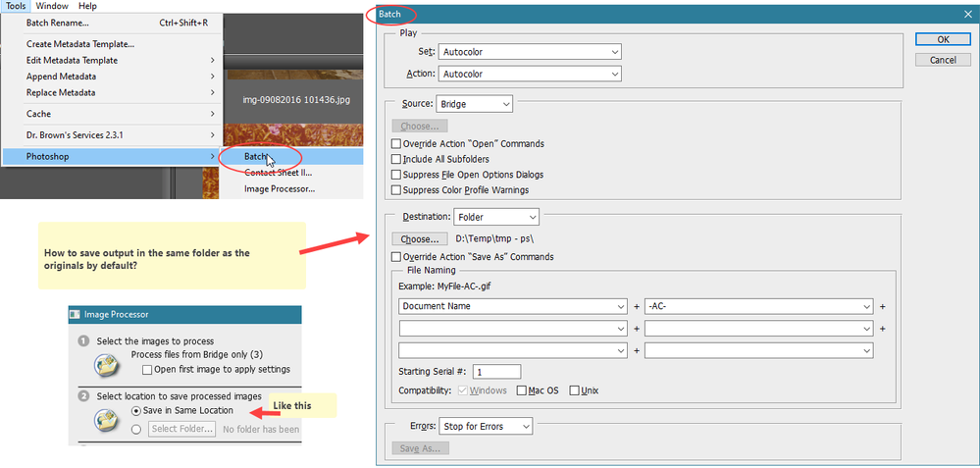Expand Append Metadata submenu

112,77
